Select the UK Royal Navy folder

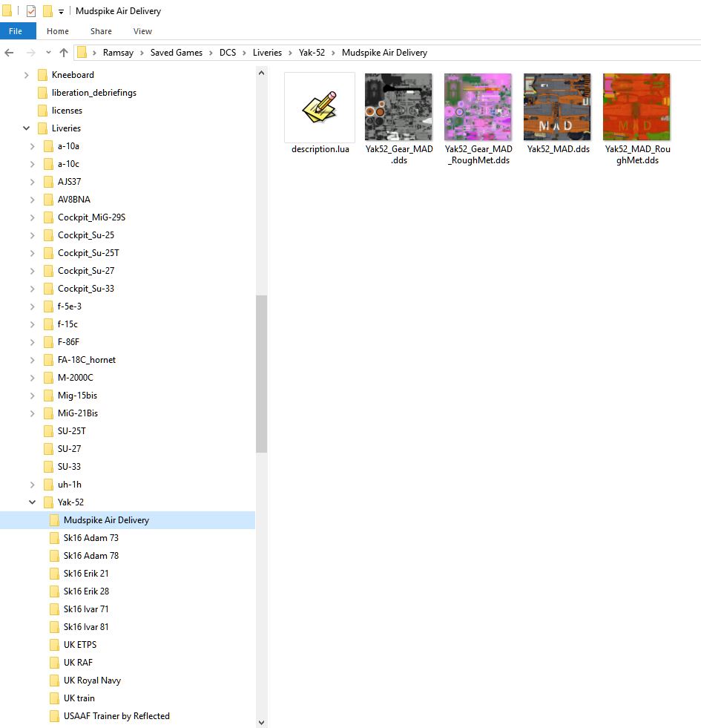coord(92,681)
